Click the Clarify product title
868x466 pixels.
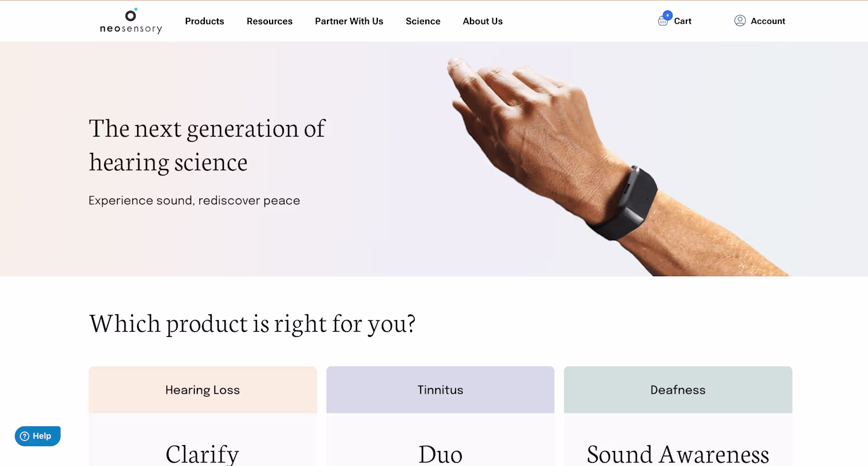[203, 454]
